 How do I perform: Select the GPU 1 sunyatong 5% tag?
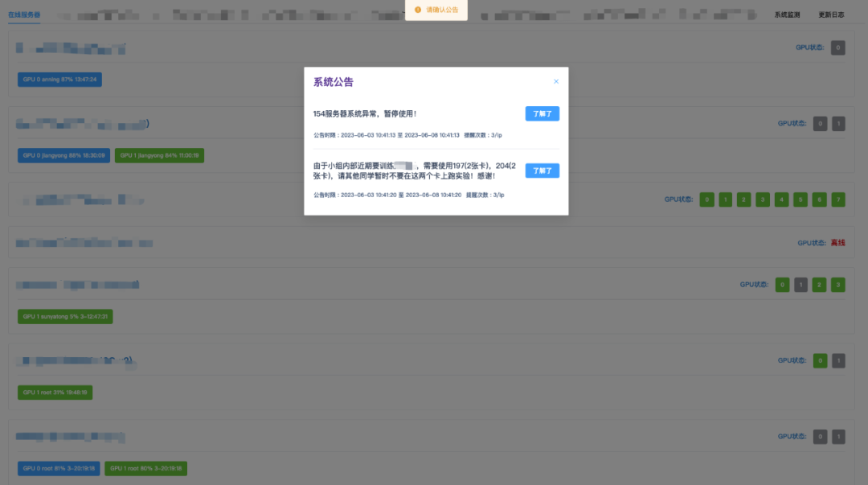65,317
